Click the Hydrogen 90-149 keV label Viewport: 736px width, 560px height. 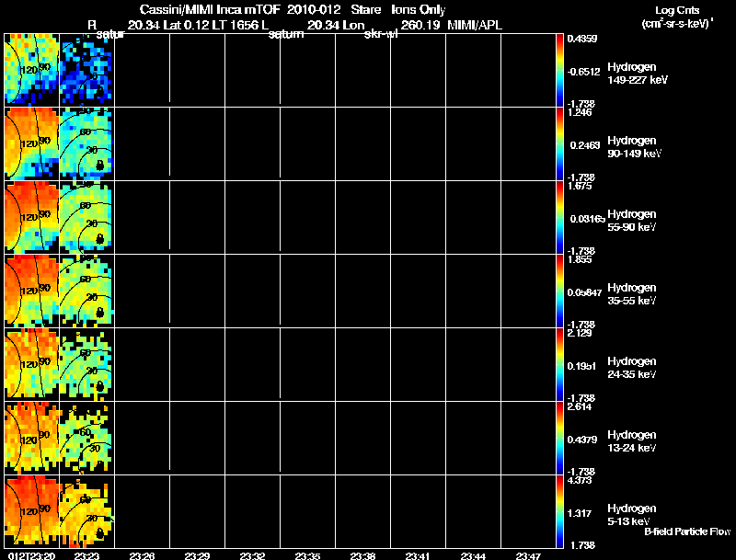(x=634, y=147)
